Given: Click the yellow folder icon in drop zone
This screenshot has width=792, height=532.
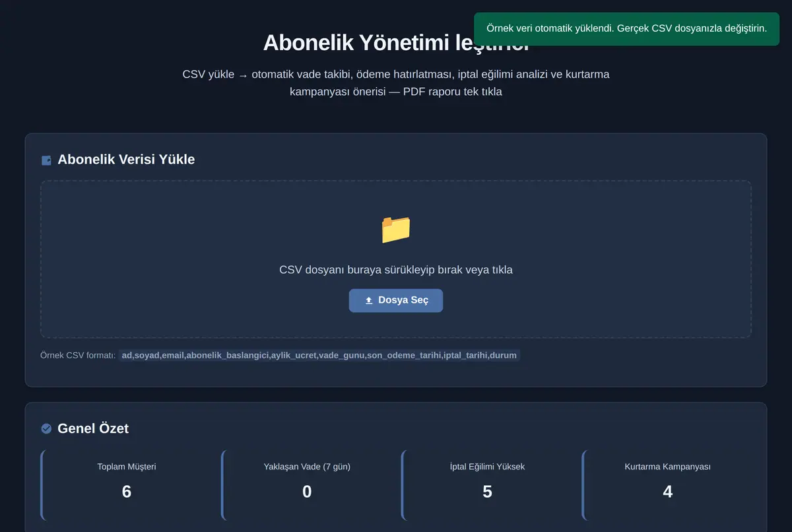Looking at the screenshot, I should tap(396, 229).
